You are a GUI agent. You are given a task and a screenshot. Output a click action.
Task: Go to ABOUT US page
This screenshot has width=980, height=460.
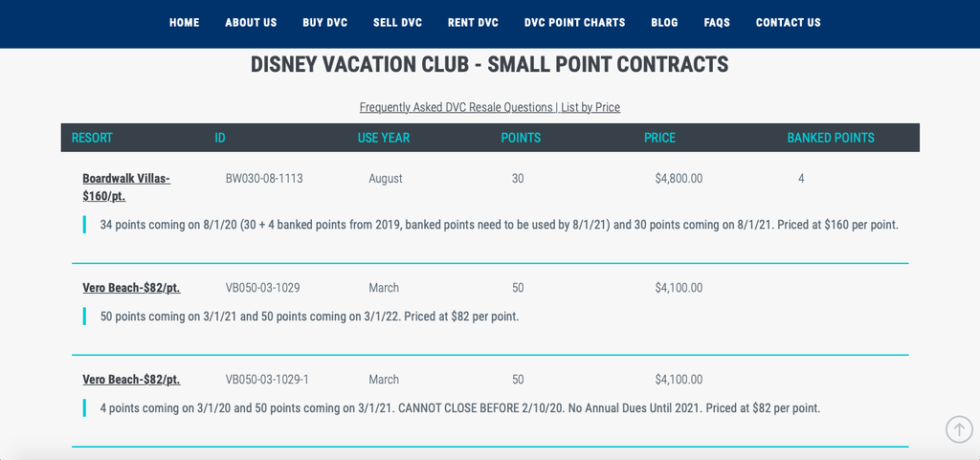click(x=252, y=22)
